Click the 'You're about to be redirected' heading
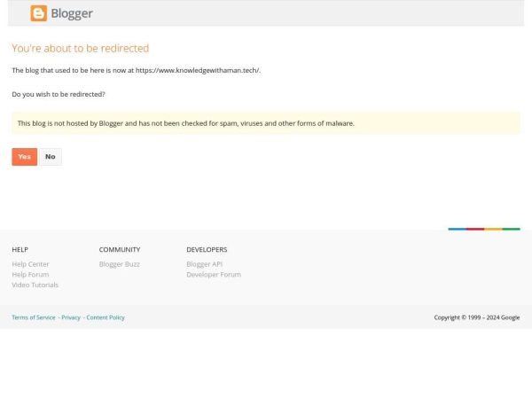Image resolution: width=532 pixels, height=399 pixels. coord(81,48)
